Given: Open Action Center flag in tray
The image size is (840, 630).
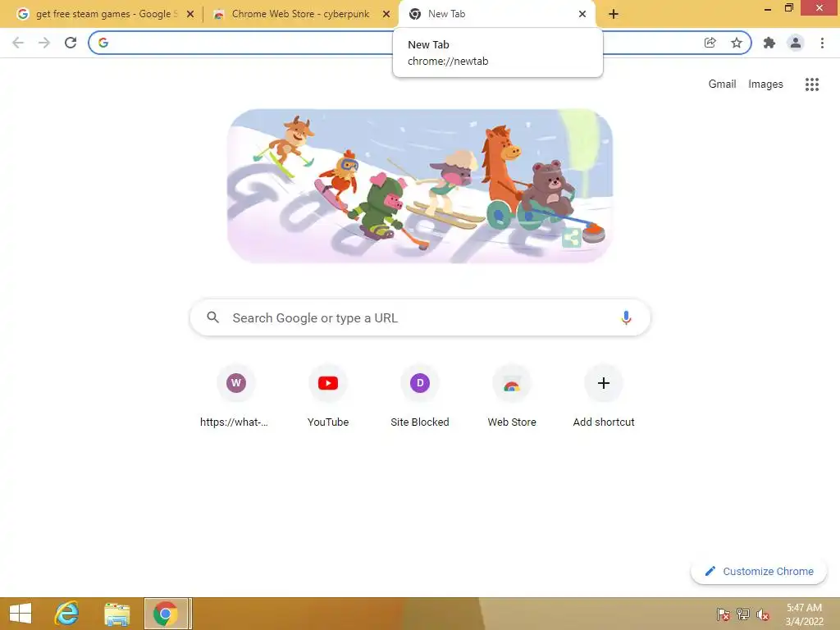Looking at the screenshot, I should pyautogui.click(x=724, y=614).
